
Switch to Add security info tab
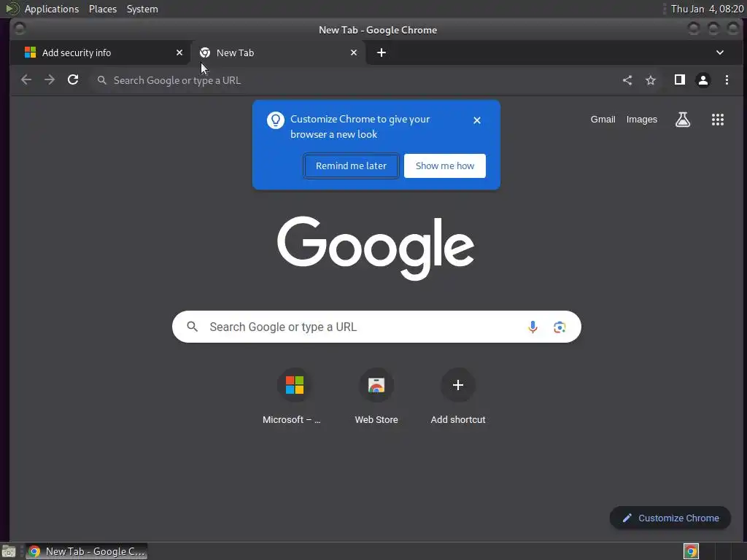[101, 52]
